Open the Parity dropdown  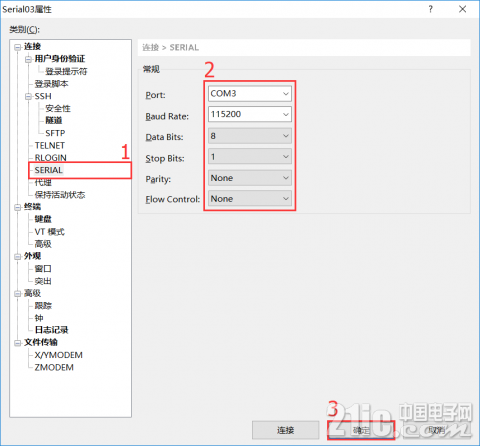tap(250, 178)
